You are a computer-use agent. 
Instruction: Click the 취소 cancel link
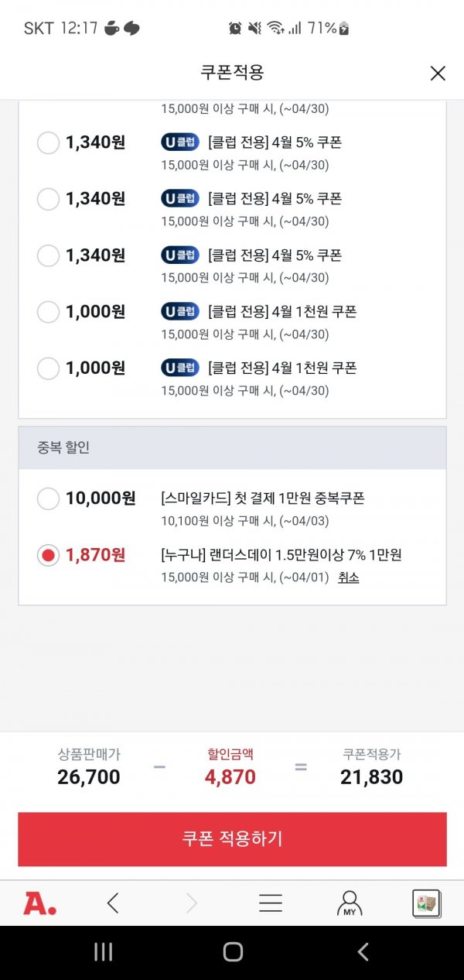tap(348, 577)
